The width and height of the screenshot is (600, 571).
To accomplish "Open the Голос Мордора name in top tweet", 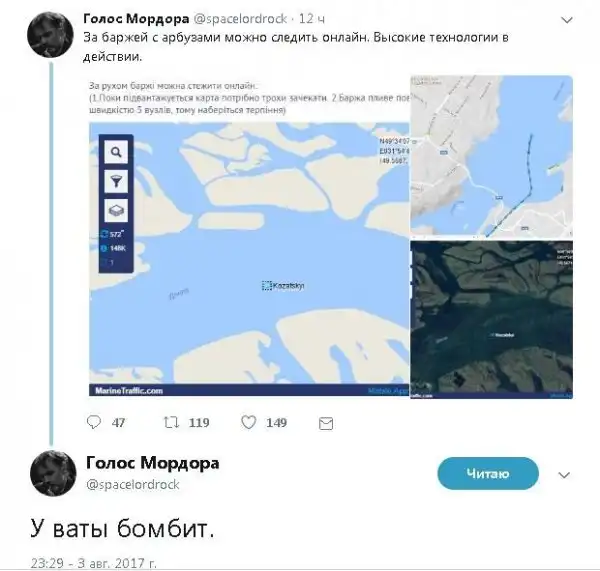I will click(136, 18).
